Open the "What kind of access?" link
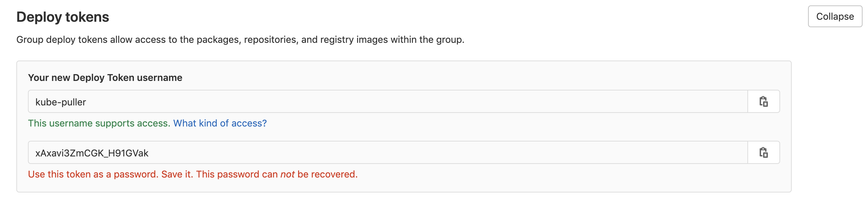868x202 pixels. point(220,123)
